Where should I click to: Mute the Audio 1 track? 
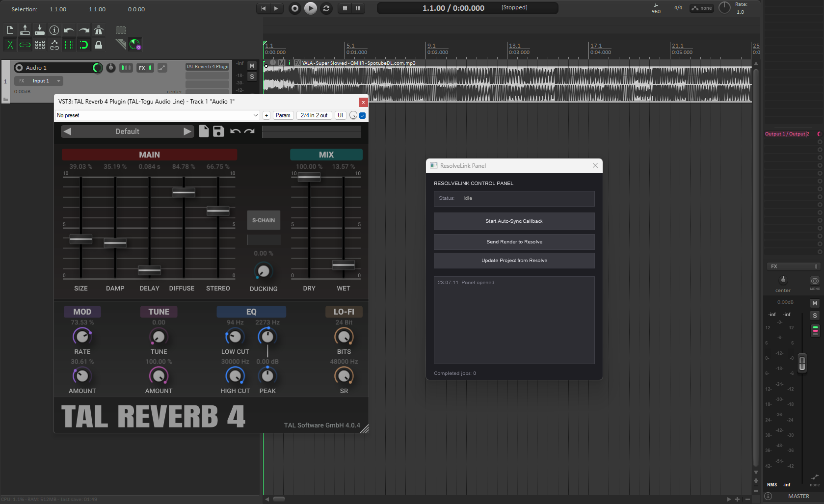pyautogui.click(x=252, y=66)
